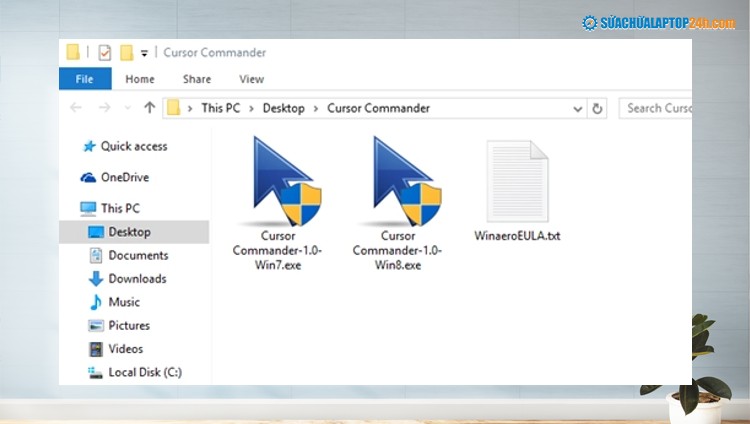Click the Local Disk drive icon
This screenshot has height=424, width=750.
(95, 372)
